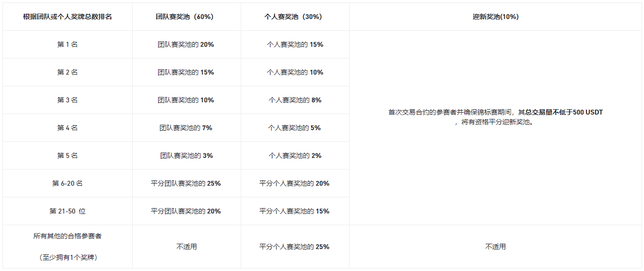Screen dimensions: 644x271
Task: Select the 团队赛奖池的 3% cell
Action: 186,155
